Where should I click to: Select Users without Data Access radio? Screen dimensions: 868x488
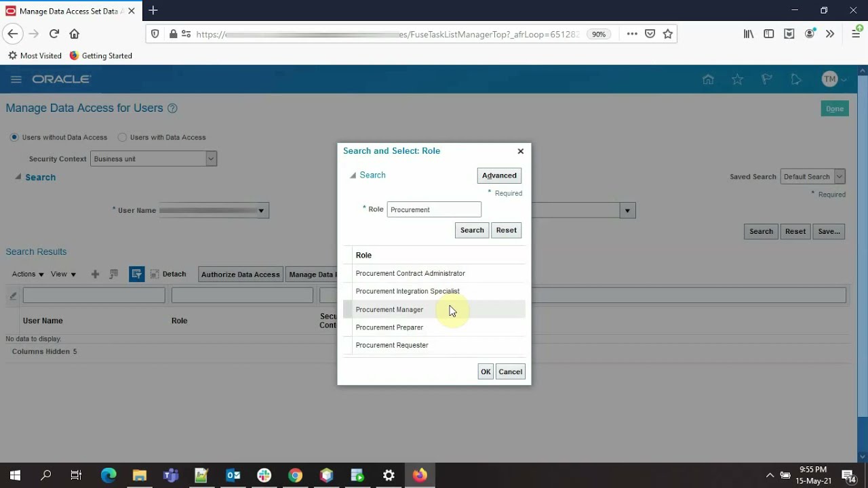[14, 138]
